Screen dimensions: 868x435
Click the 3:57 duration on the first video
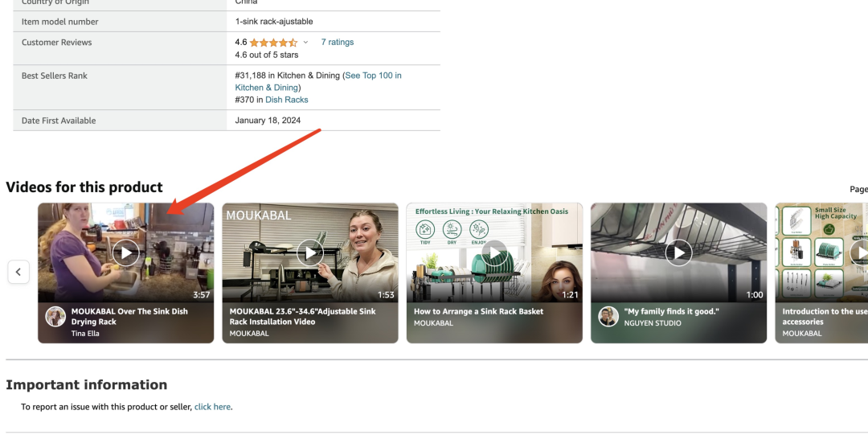[202, 295]
